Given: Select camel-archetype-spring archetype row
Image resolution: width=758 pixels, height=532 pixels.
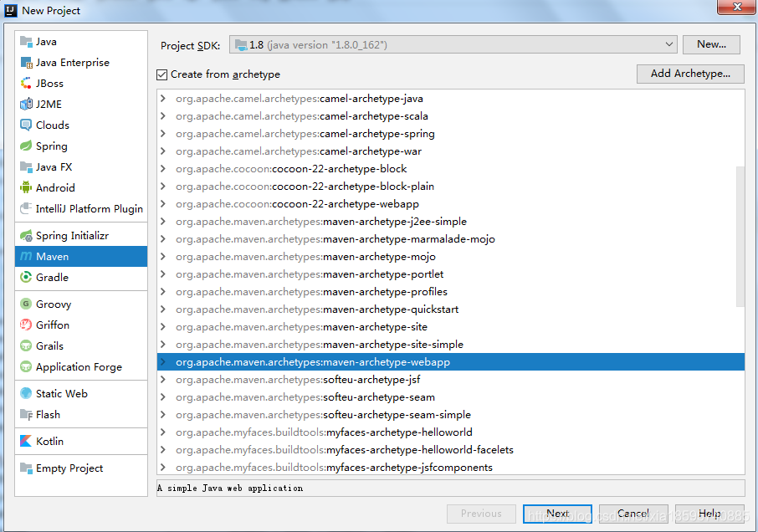Looking at the screenshot, I should pos(451,134).
